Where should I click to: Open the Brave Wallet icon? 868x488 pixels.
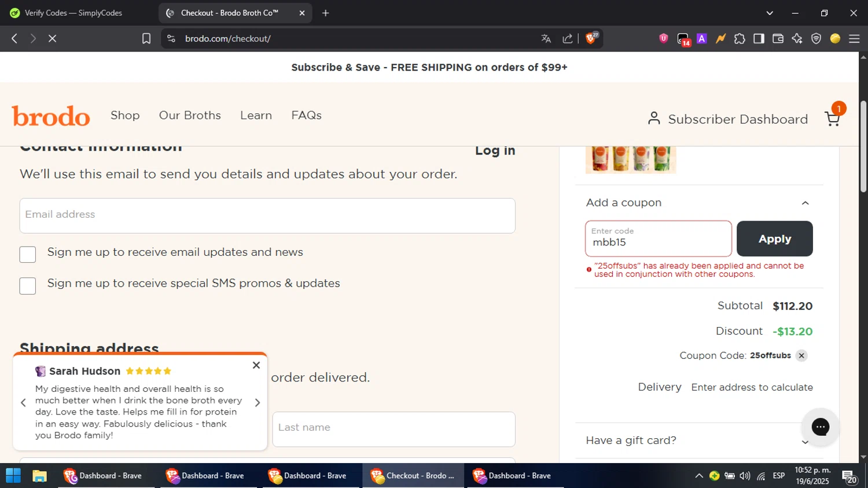(778, 38)
